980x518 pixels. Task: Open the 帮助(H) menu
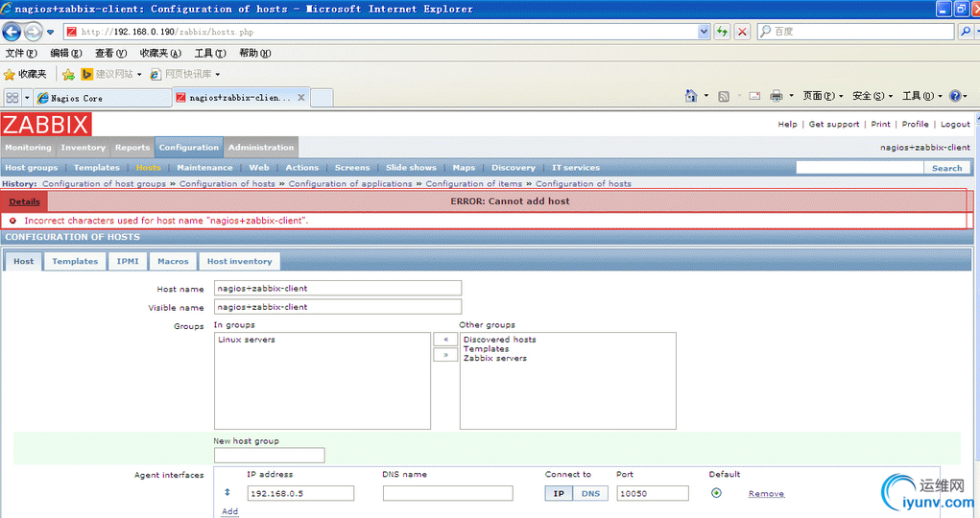click(x=255, y=53)
